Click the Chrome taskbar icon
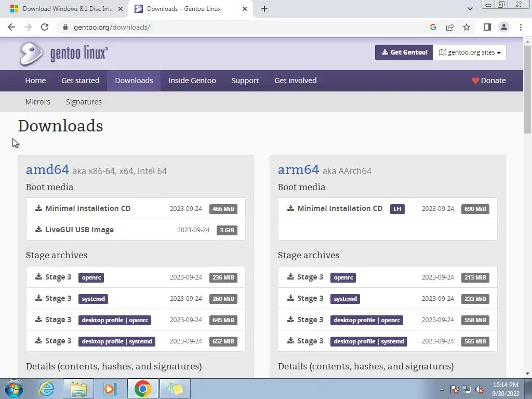 (x=142, y=389)
